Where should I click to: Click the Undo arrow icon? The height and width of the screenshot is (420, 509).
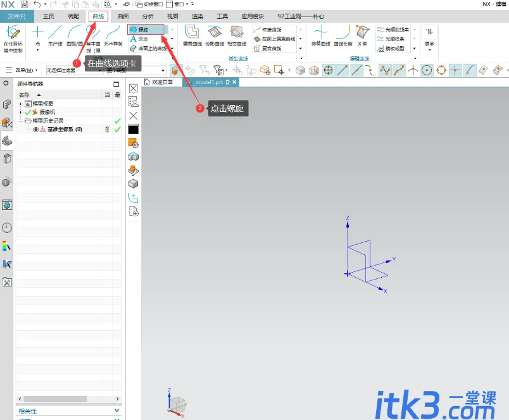37,4
